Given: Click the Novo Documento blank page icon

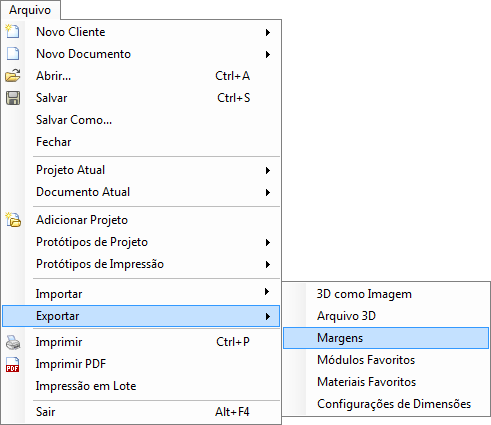Looking at the screenshot, I should coord(13,53).
